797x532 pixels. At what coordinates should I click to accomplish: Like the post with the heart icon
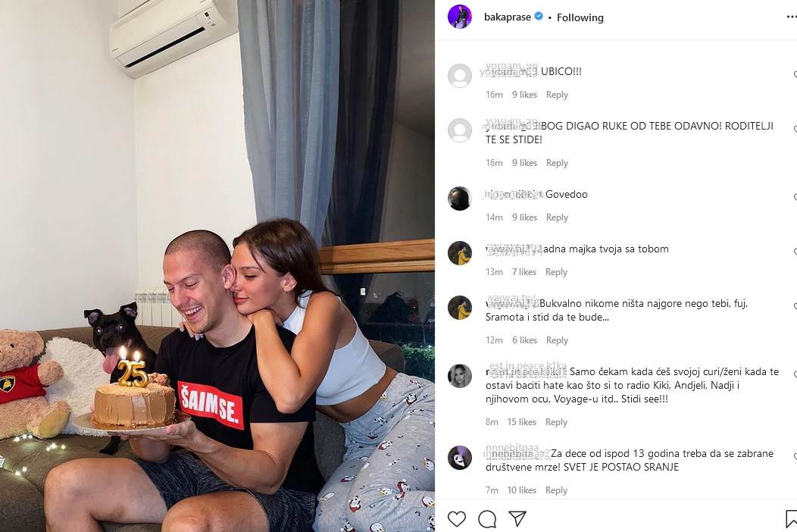tap(456, 519)
